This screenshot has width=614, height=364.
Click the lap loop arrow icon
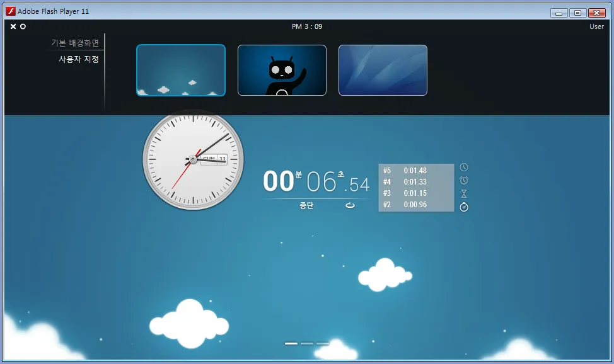350,205
